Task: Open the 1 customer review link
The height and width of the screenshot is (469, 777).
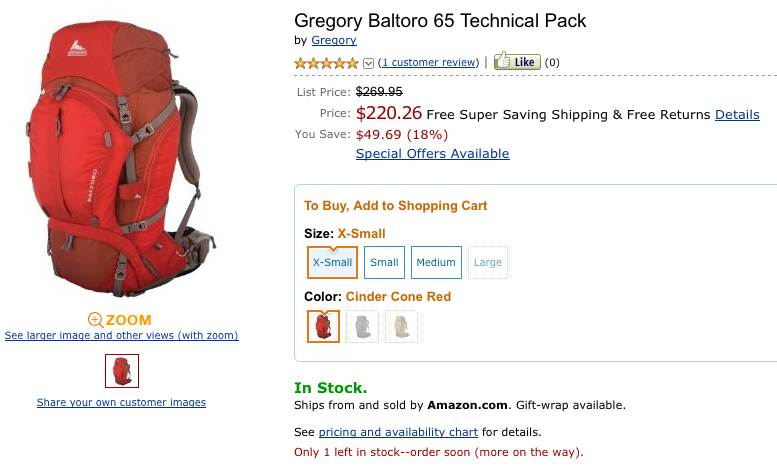Action: [429, 62]
